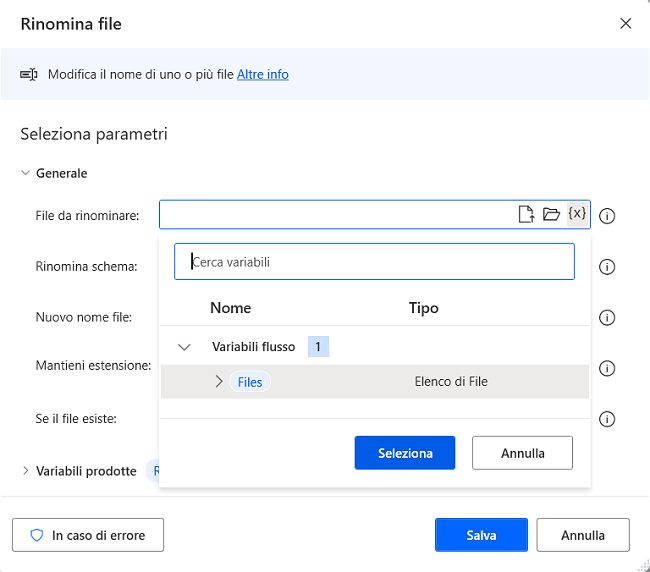Click the {x} variable picker icon
This screenshot has width=650, height=572.
coord(577,214)
